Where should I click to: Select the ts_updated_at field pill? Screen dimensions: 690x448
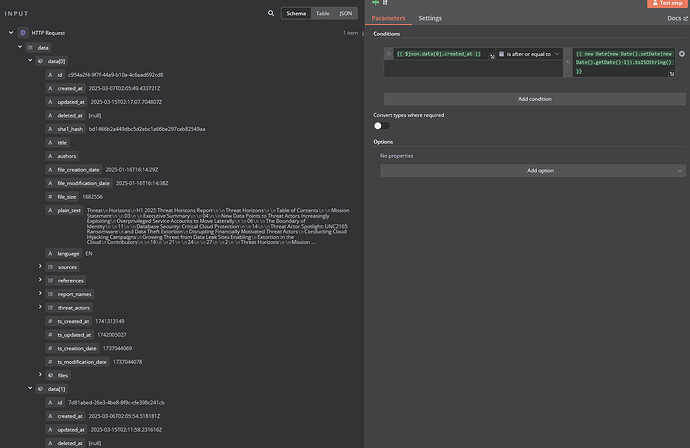[70, 335]
